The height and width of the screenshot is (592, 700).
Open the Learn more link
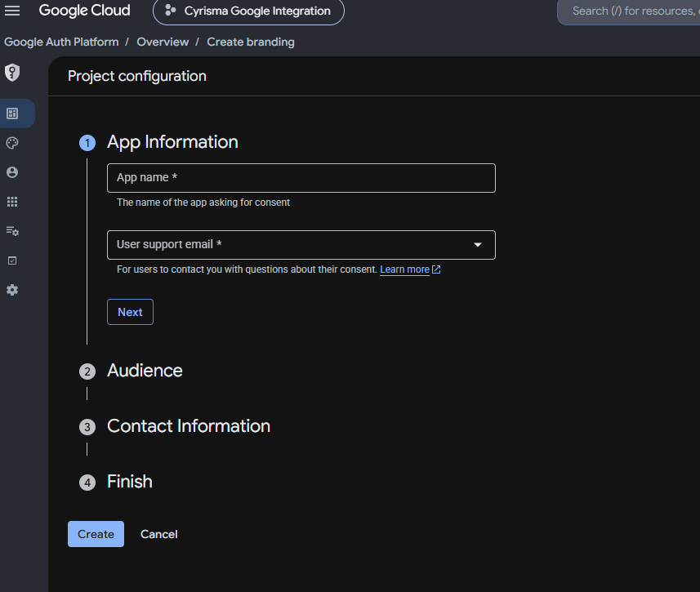click(x=404, y=269)
